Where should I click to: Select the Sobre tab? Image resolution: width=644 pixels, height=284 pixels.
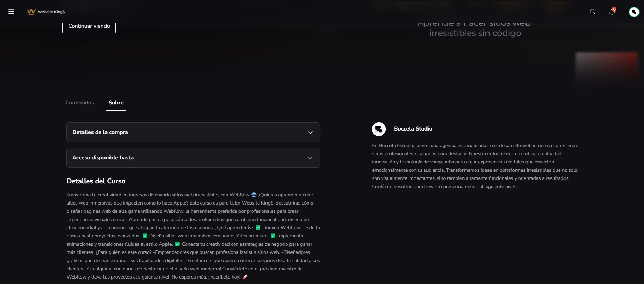click(x=116, y=103)
